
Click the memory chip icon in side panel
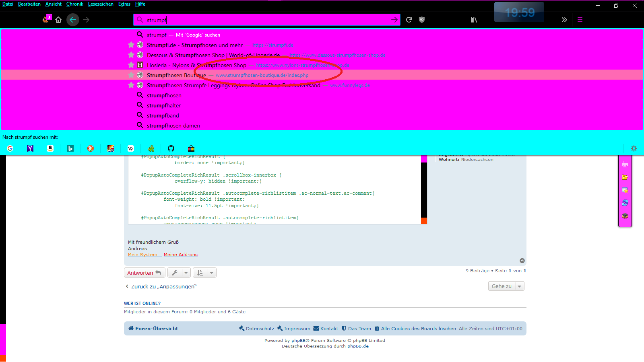click(625, 216)
